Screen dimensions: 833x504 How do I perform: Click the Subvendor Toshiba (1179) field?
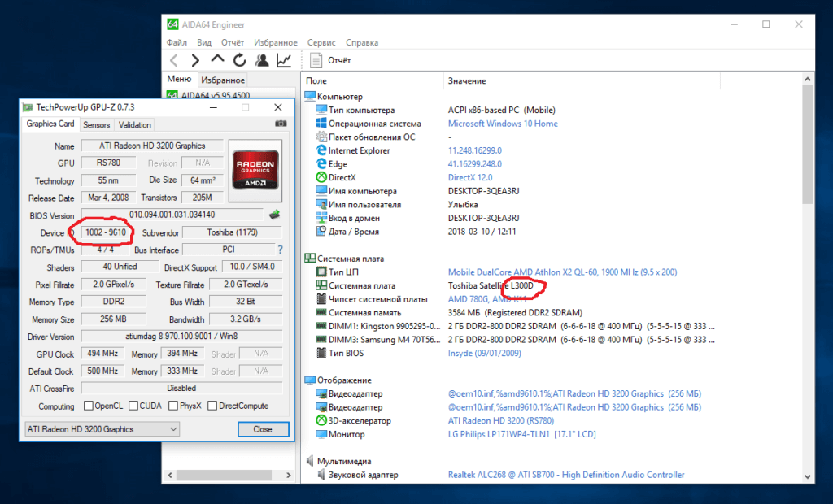point(232,232)
